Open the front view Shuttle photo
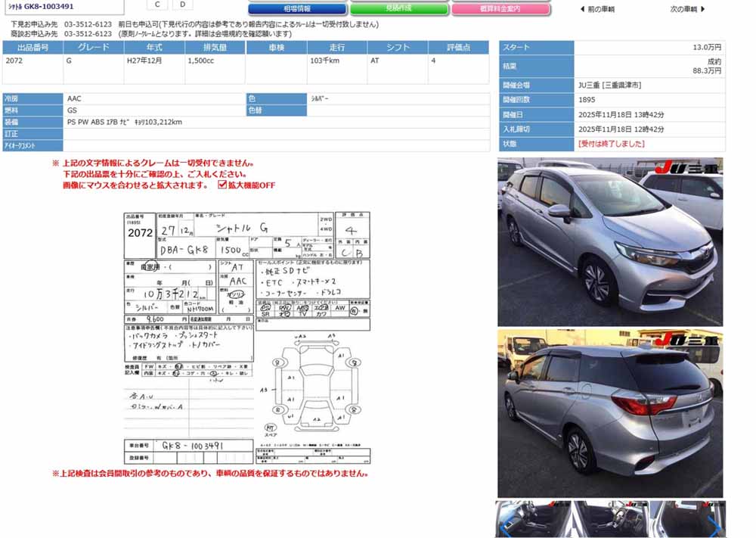This screenshot has height=538, width=756. 610,242
